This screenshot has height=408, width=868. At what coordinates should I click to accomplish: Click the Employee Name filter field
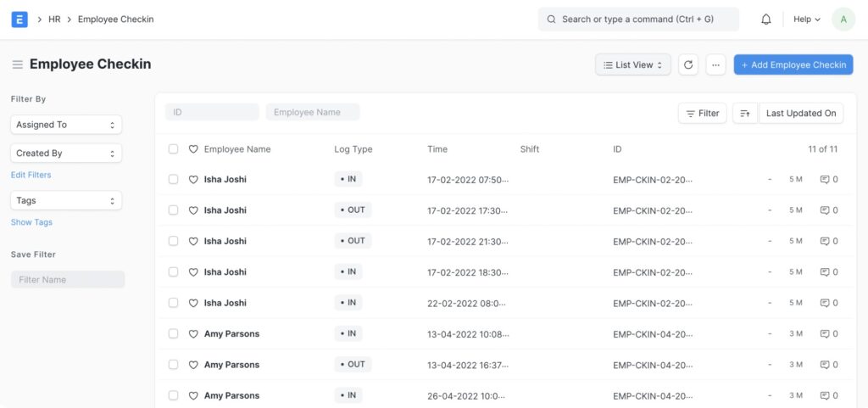pyautogui.click(x=312, y=112)
